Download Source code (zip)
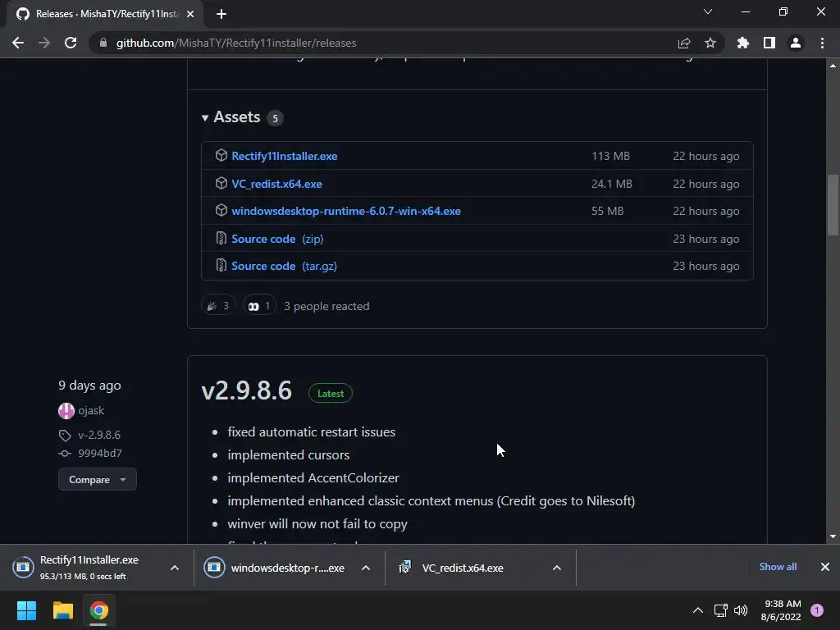 coord(277,239)
